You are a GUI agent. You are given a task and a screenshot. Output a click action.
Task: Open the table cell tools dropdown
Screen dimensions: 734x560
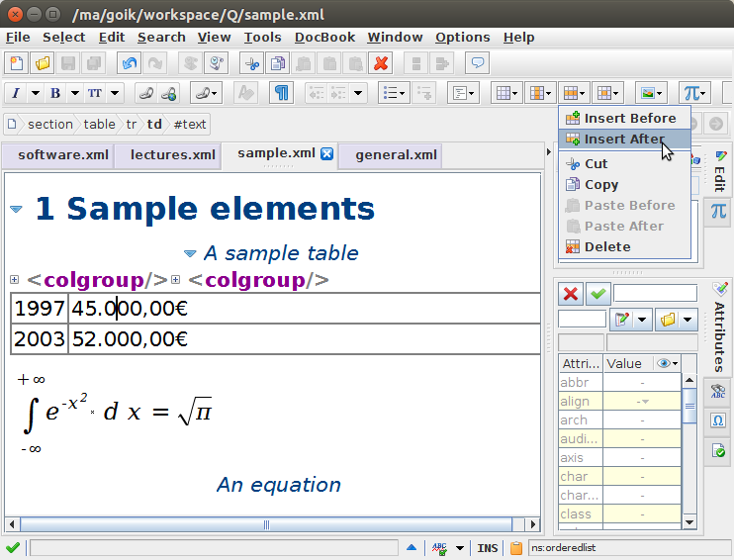click(607, 93)
